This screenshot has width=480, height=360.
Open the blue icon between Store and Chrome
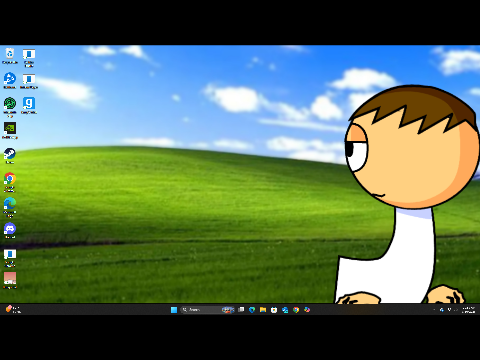(285, 310)
